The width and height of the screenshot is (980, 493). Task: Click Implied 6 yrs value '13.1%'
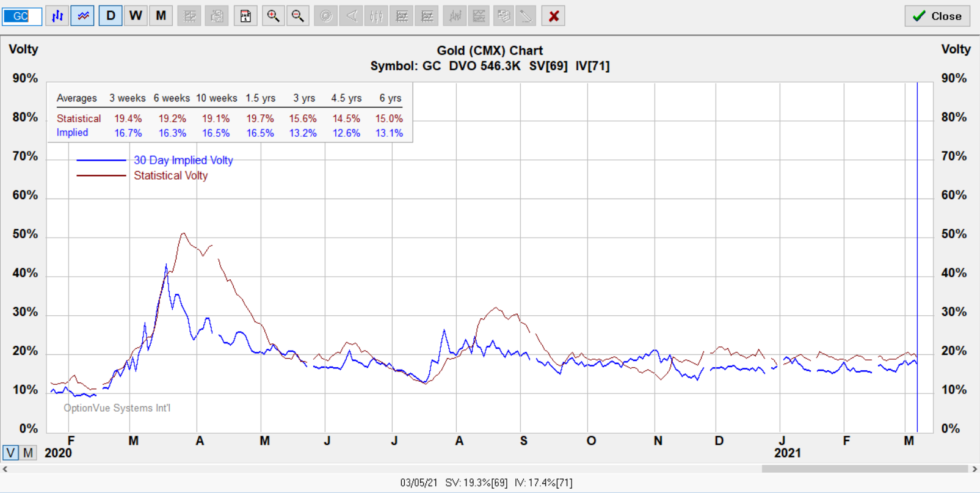click(389, 133)
